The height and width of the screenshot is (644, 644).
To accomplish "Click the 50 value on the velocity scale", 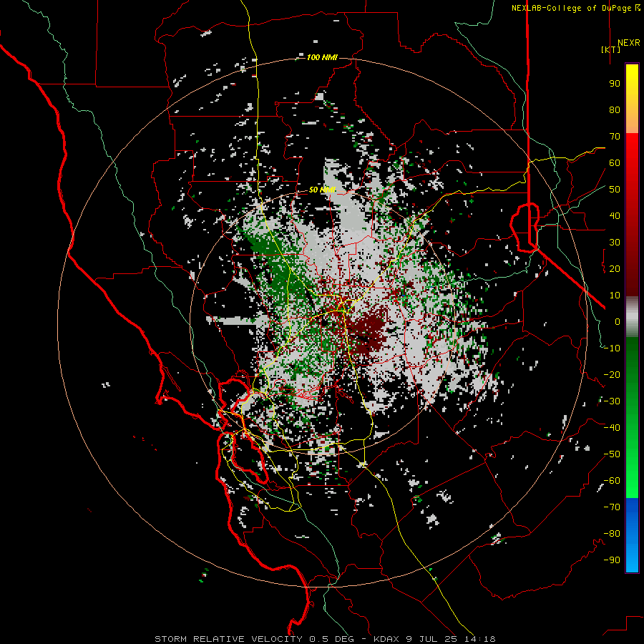I will click(x=615, y=190).
